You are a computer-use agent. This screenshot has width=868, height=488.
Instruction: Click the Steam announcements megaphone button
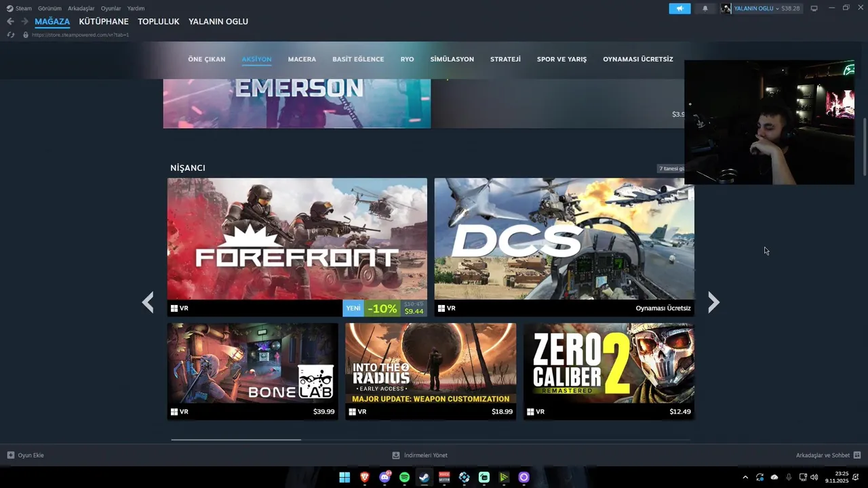tap(679, 8)
